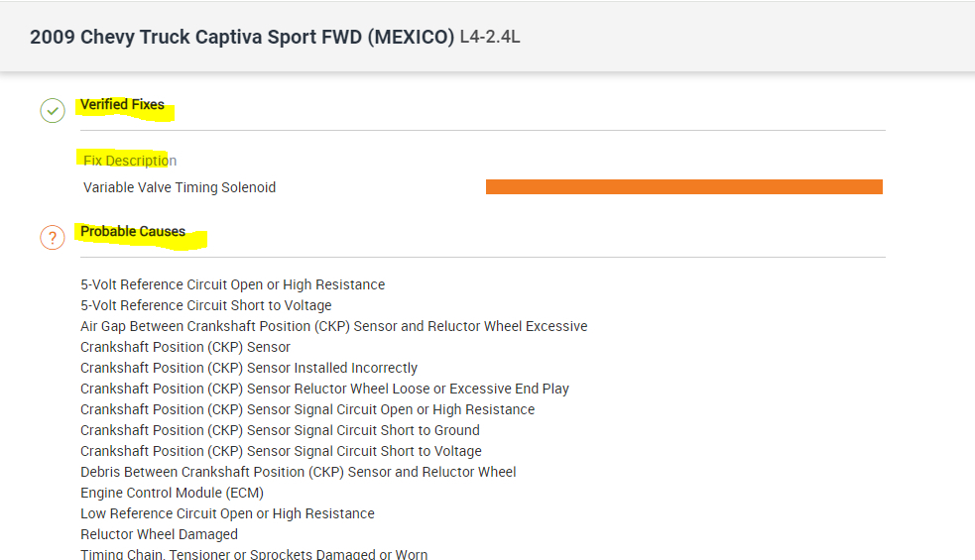
Task: Open the Variable Valve Timing Solenoid fix
Action: click(x=180, y=187)
